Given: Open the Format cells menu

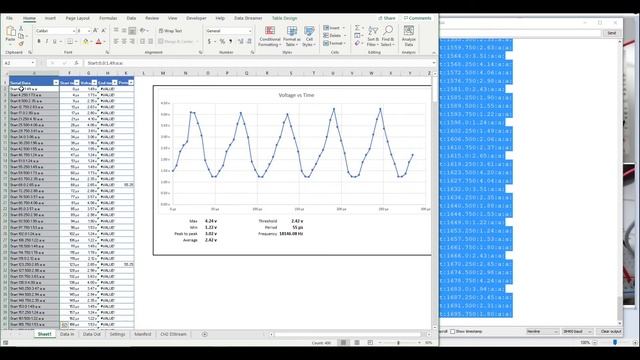Looking at the screenshot, I should point(334,43).
